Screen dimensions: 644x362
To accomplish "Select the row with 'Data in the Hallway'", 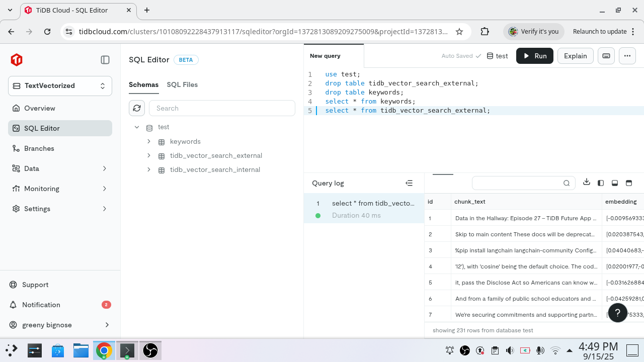I will 526,218.
